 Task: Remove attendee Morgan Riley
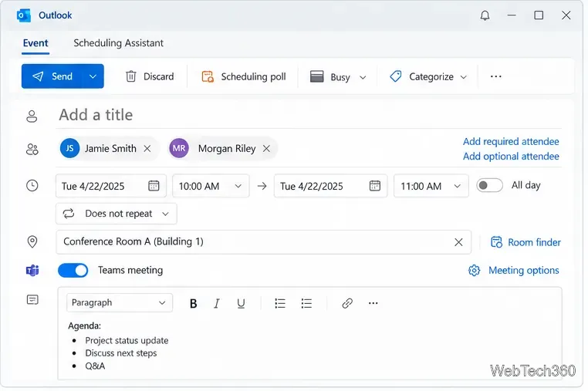point(267,149)
